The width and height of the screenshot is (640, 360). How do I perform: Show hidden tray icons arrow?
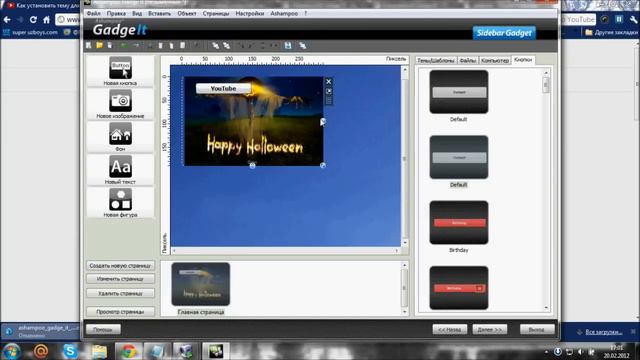[547, 351]
